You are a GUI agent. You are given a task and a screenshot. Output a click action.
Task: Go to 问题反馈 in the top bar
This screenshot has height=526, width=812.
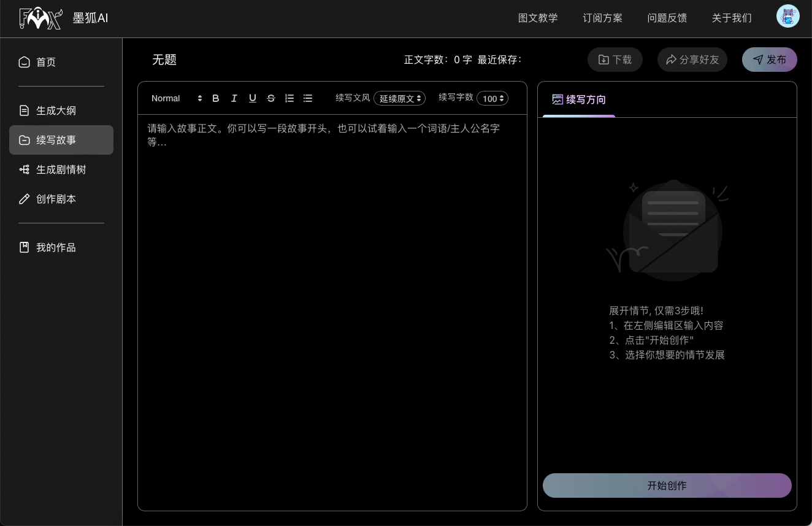(x=667, y=18)
